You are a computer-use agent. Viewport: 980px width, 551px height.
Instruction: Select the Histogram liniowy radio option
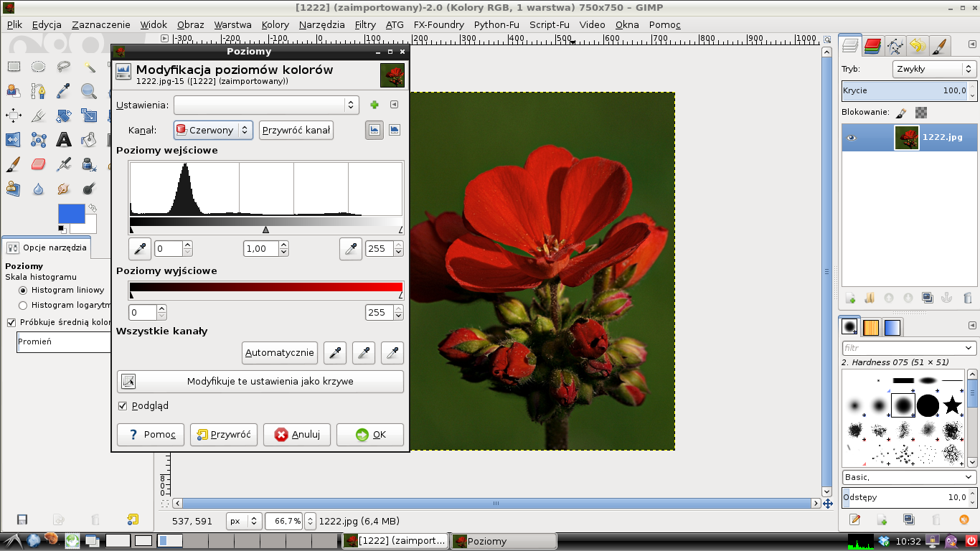(23, 291)
